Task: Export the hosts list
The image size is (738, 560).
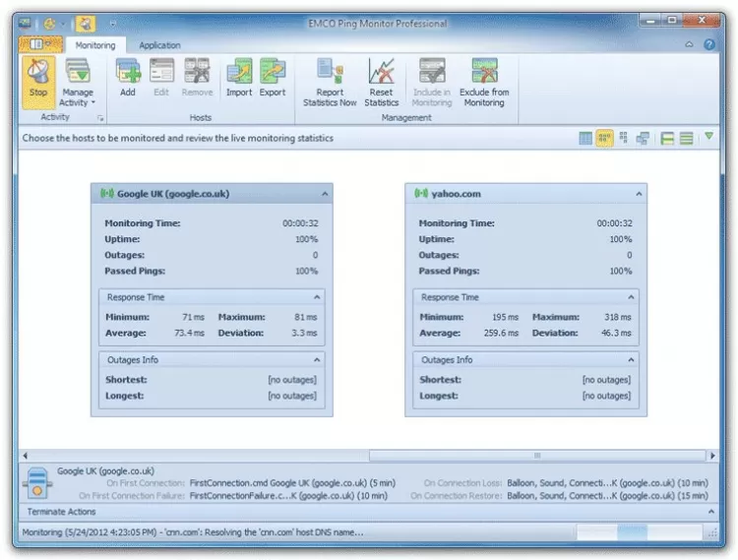Action: pos(273,78)
